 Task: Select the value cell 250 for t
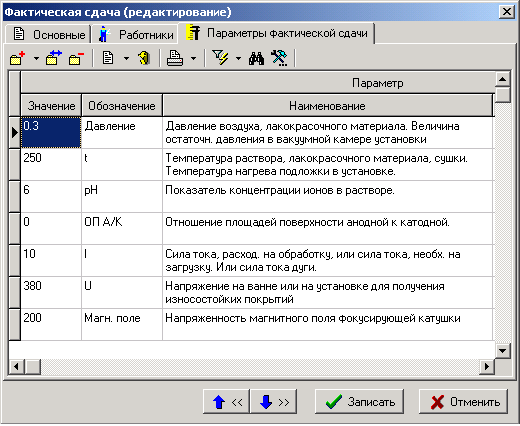(51, 164)
